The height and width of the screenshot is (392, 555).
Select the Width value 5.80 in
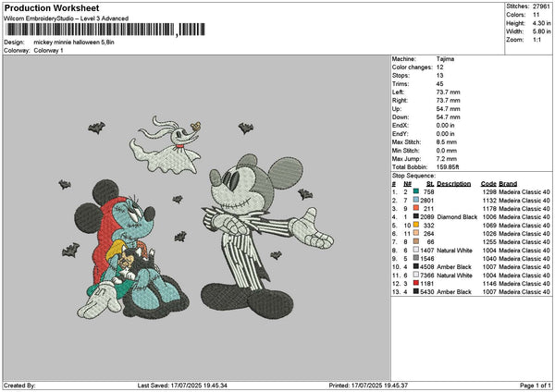click(x=541, y=31)
